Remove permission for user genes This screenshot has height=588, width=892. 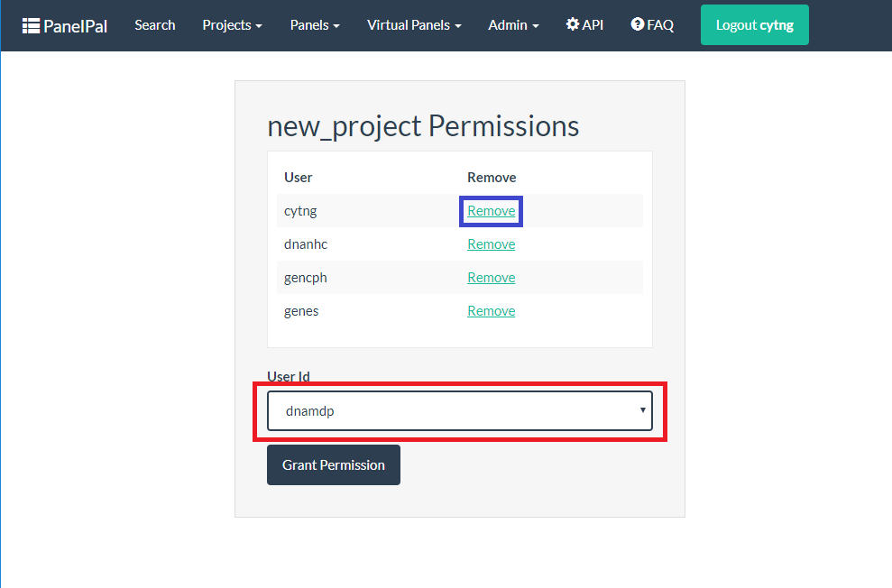point(491,311)
